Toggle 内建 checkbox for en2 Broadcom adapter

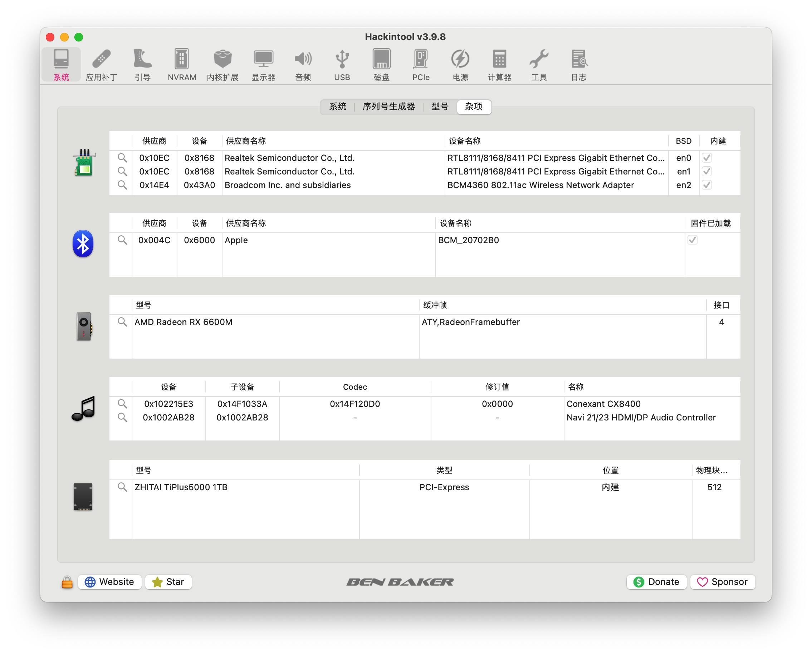pos(707,185)
